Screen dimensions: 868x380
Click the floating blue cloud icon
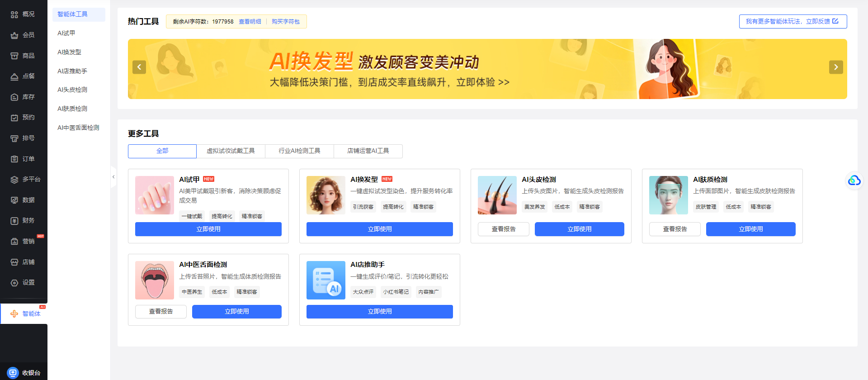854,180
